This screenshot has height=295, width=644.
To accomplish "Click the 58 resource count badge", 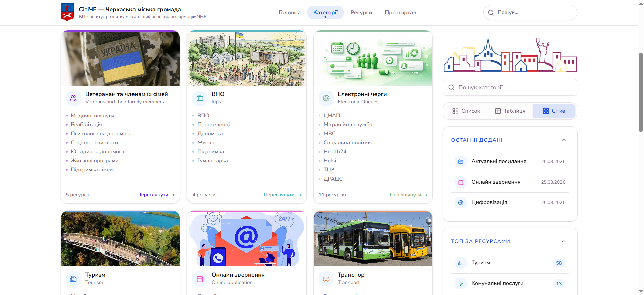I will coord(559,263).
